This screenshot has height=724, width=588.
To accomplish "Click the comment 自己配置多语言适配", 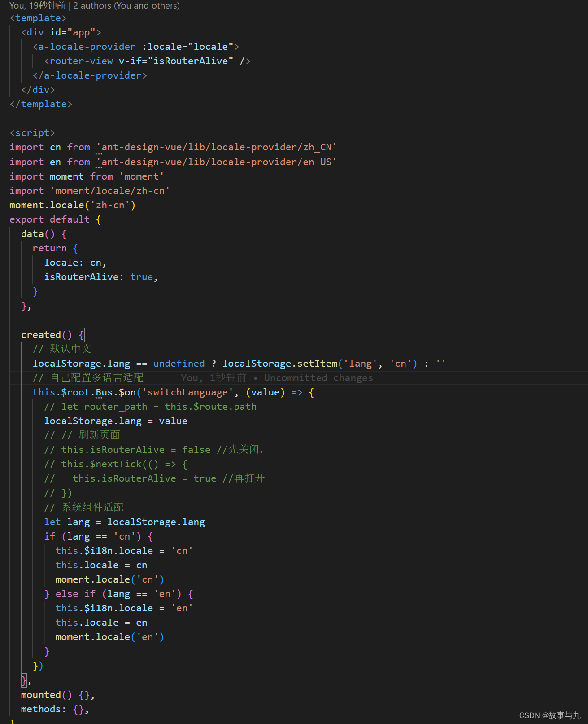I will (88, 378).
